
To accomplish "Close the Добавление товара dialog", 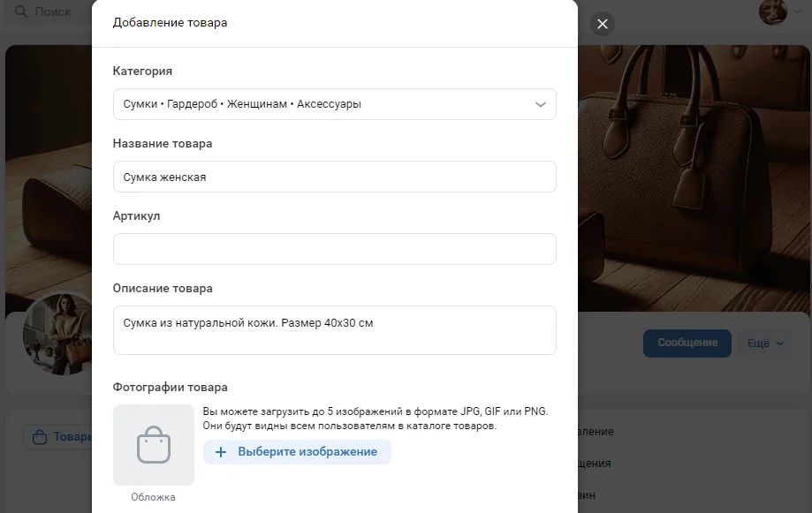I will coord(603,24).
